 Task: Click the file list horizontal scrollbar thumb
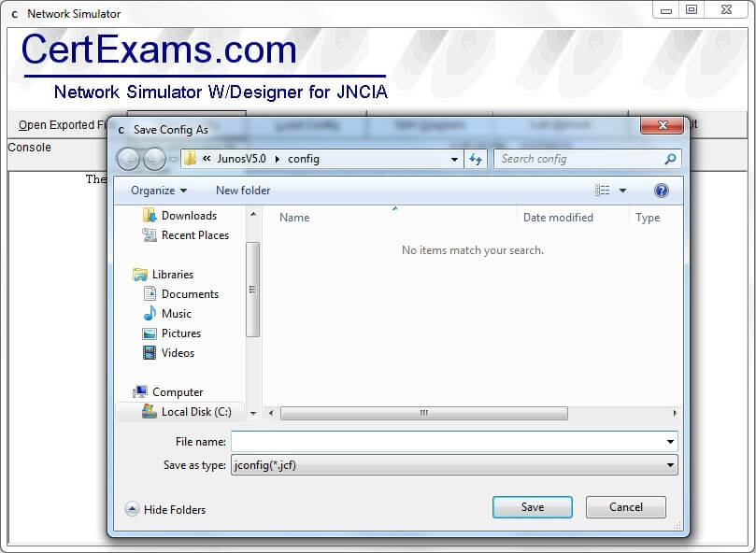(424, 413)
